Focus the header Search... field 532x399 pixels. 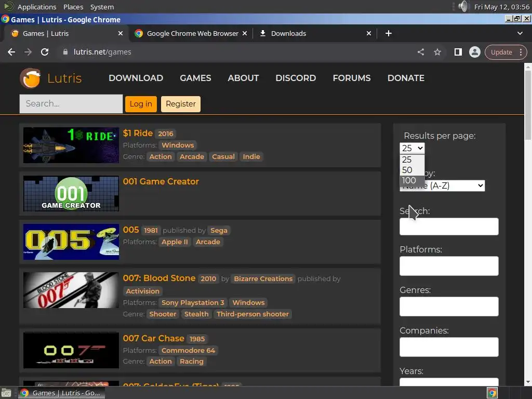[x=71, y=104]
